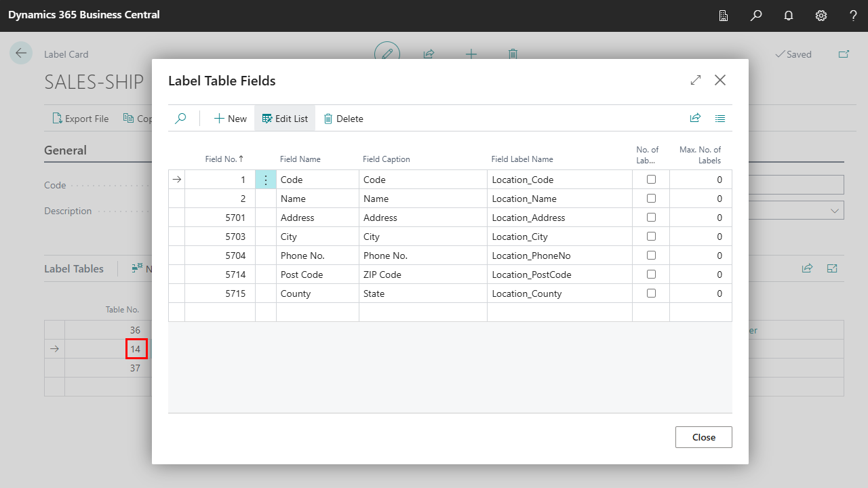Open the share icon in dialog toolbar
The width and height of the screenshot is (868, 488).
(x=695, y=119)
